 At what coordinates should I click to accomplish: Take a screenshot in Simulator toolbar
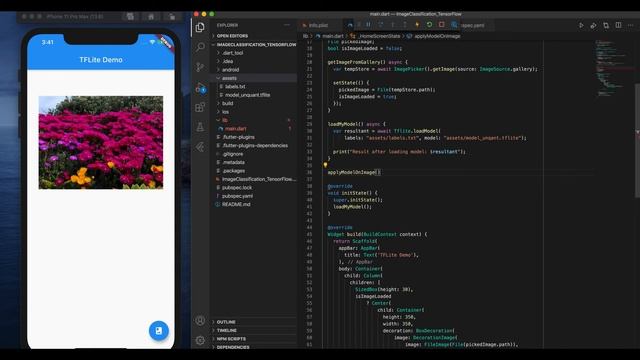(130, 16)
